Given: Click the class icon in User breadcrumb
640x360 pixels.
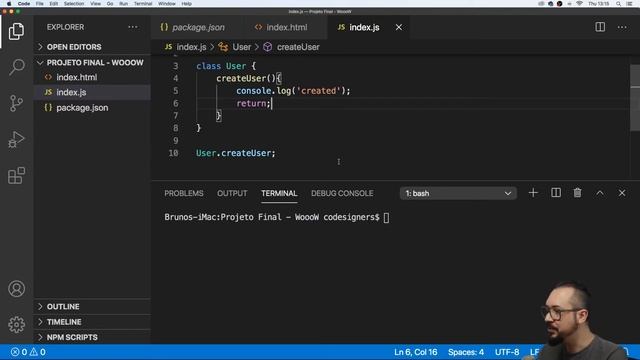Looking at the screenshot, I should point(223,47).
